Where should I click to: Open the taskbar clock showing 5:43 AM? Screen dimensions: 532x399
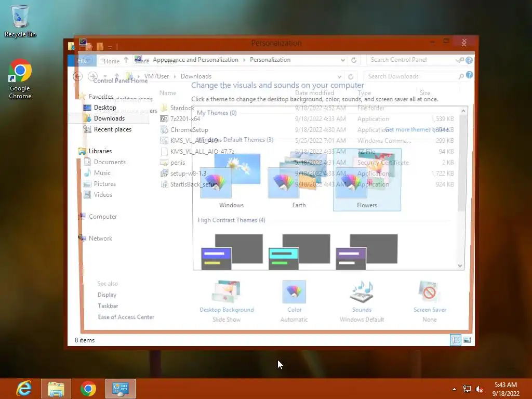click(x=506, y=389)
